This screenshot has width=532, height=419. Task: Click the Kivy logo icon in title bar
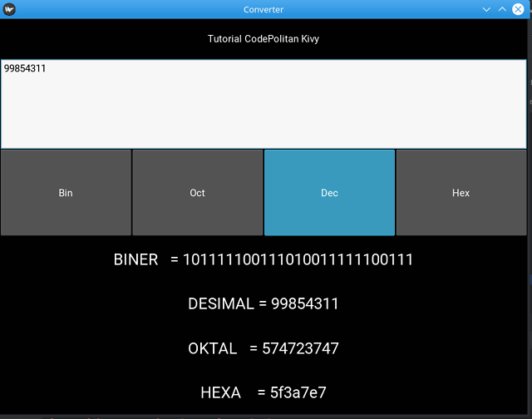[9, 9]
